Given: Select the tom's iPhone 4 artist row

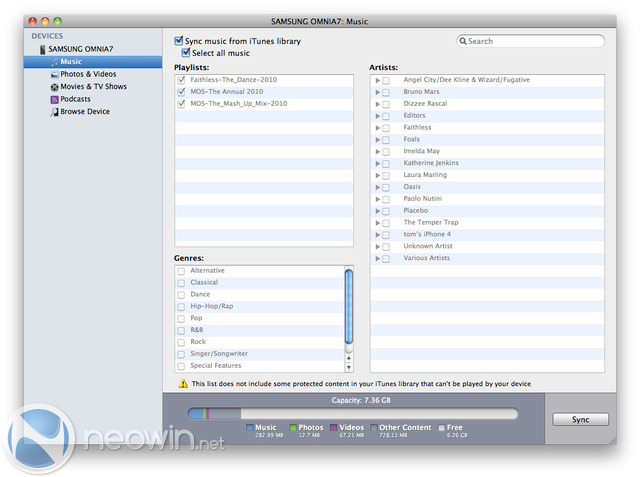Looking at the screenshot, I should 487,234.
